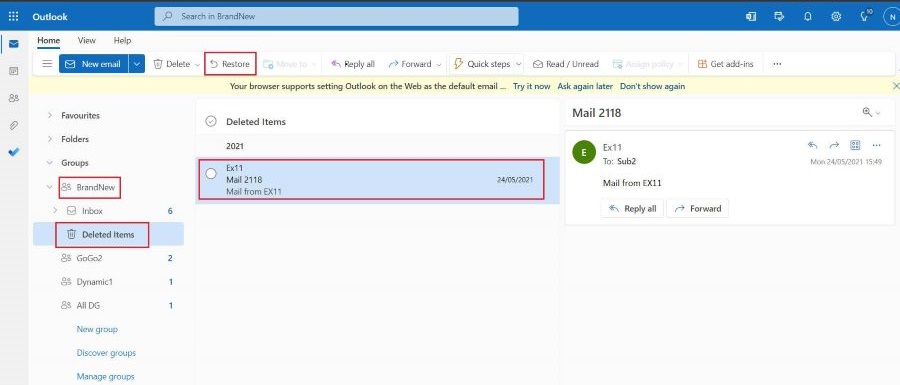Open the My Day panel icon
900x385 pixels.
(x=779, y=16)
